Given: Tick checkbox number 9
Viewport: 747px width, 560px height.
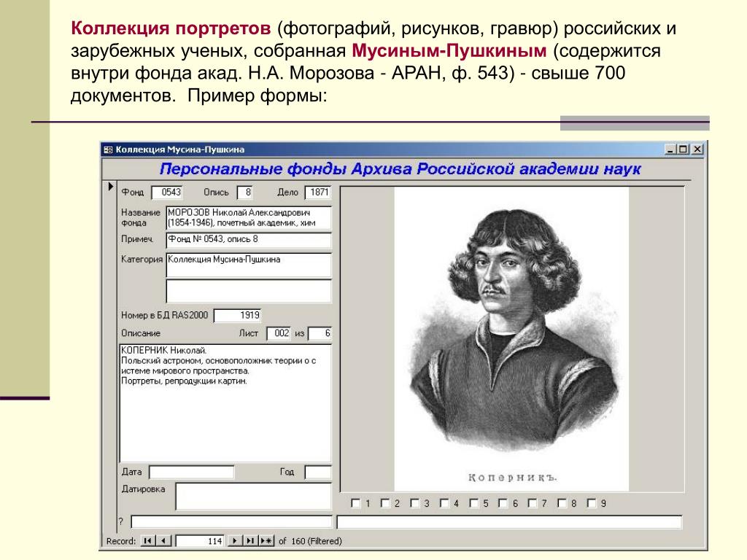Looking at the screenshot, I should [591, 503].
